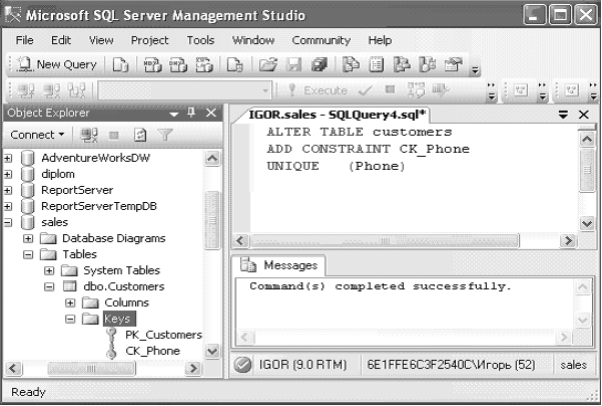Screen dimensions: 602x406
Task: Open the Window menu
Action: [253, 40]
